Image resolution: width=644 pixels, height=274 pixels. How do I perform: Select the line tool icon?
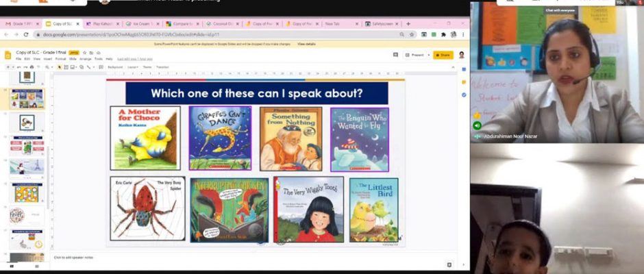tap(88, 67)
